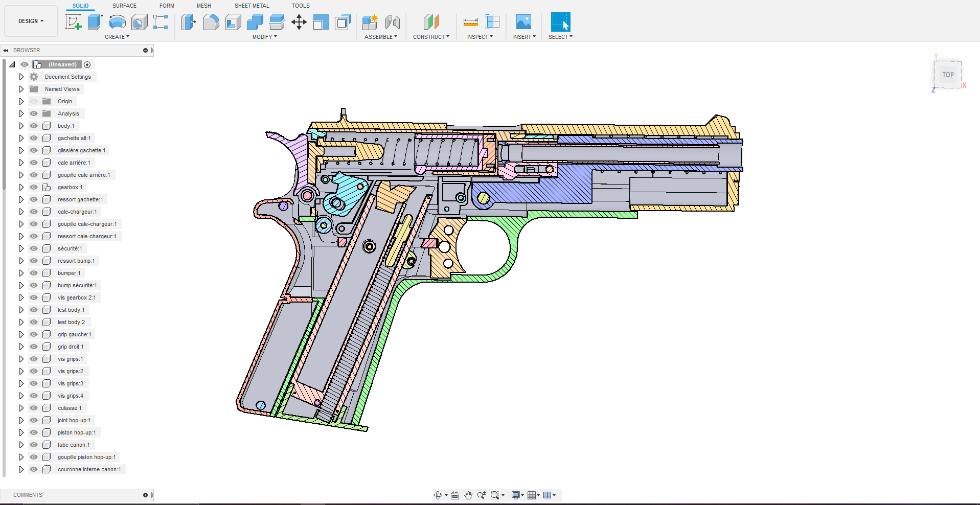The width and height of the screenshot is (980, 505).
Task: Open the SHEET METAL tab
Action: (x=252, y=6)
